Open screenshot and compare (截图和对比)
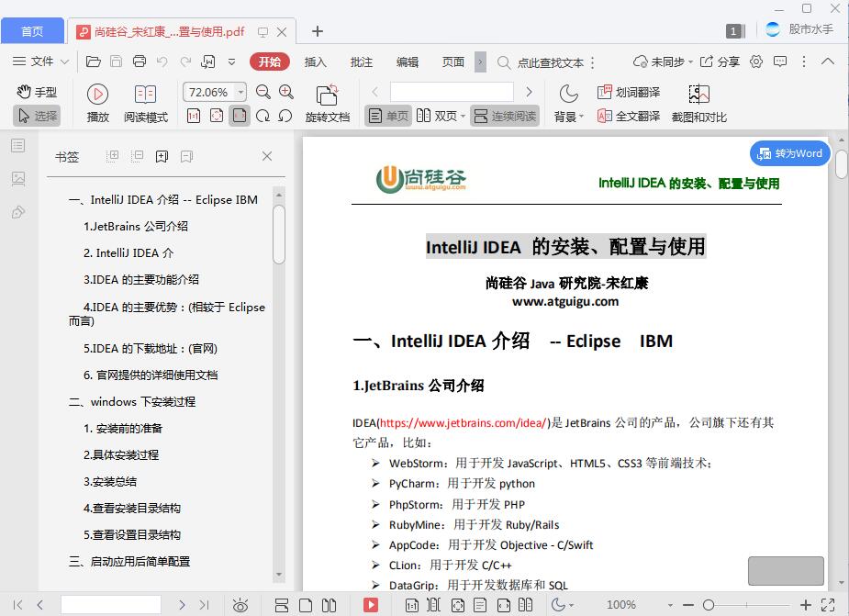The height and width of the screenshot is (616, 849). click(698, 104)
